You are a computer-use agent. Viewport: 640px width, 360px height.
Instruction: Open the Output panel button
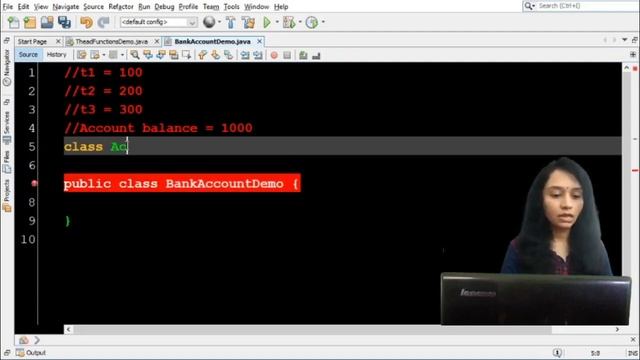tap(31, 353)
